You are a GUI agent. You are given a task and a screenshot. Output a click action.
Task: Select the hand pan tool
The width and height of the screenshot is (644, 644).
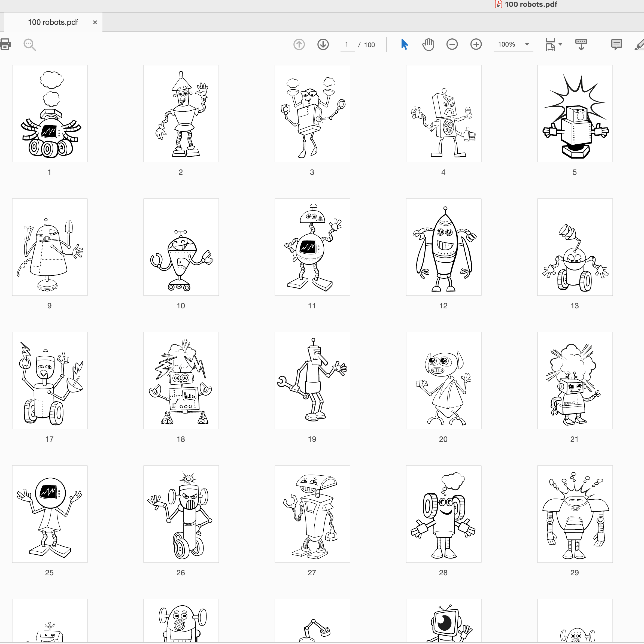[428, 44]
